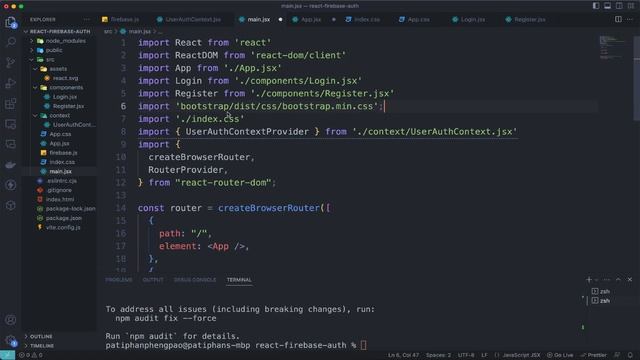
Task: Open the Remote Explorer icon in activity bar
Action: point(11,124)
